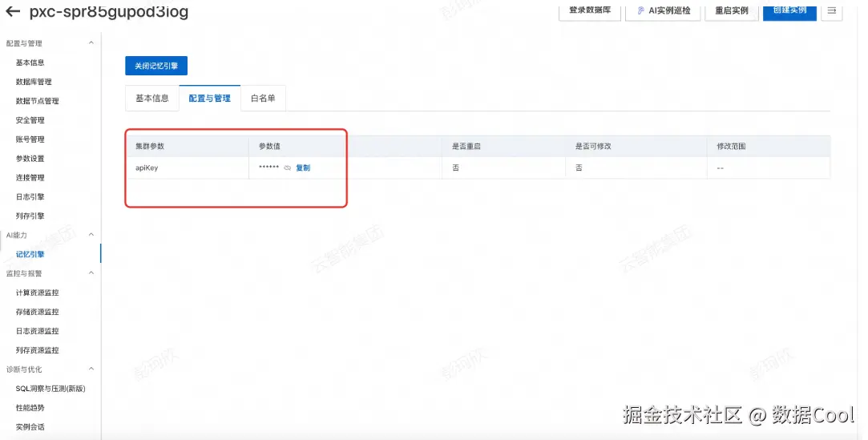The width and height of the screenshot is (868, 440).
Task: Open the menu icon beside 创建实例 button
Action: [x=831, y=10]
